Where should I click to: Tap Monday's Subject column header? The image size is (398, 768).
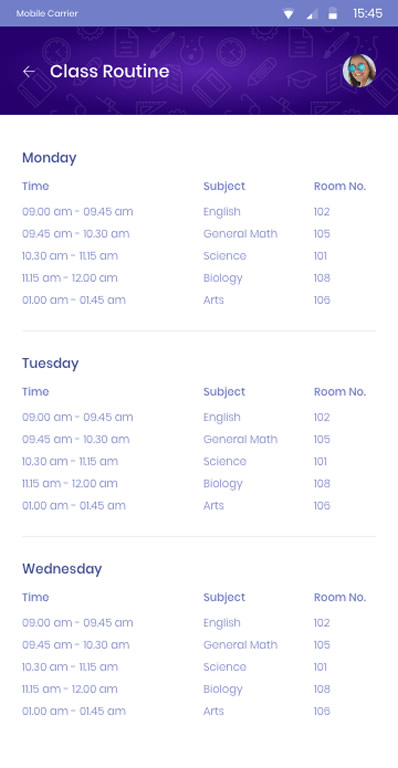[224, 187]
